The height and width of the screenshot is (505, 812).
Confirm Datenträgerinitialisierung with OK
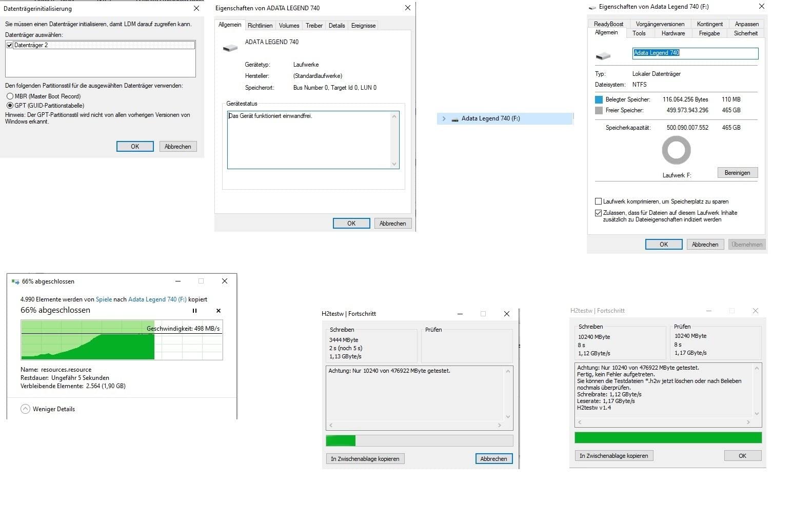(135, 147)
